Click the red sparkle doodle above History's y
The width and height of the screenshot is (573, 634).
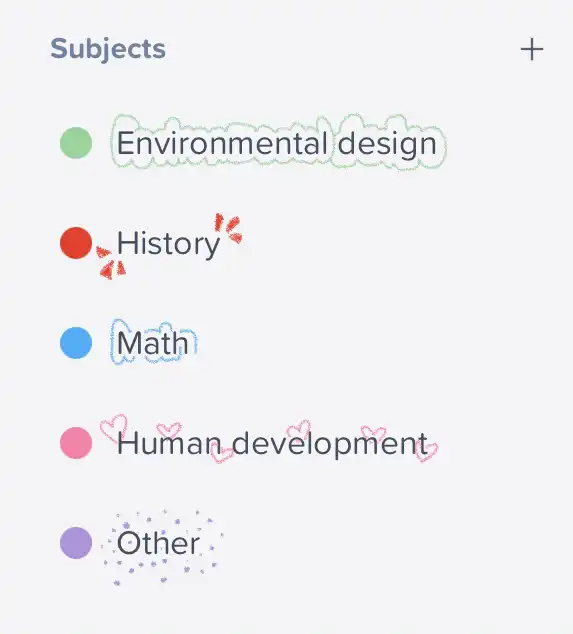pos(228,228)
